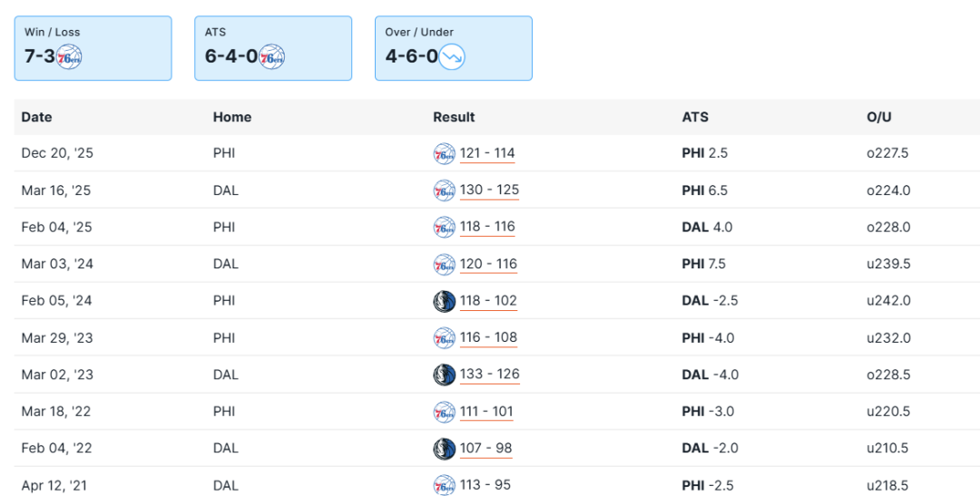
Task: Open the 118 - 116 game result link
Action: [487, 228]
